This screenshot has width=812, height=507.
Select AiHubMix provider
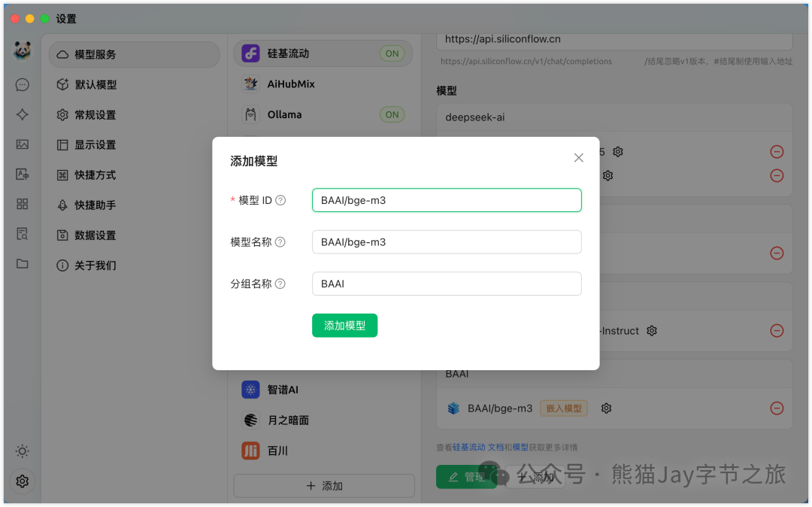323,84
